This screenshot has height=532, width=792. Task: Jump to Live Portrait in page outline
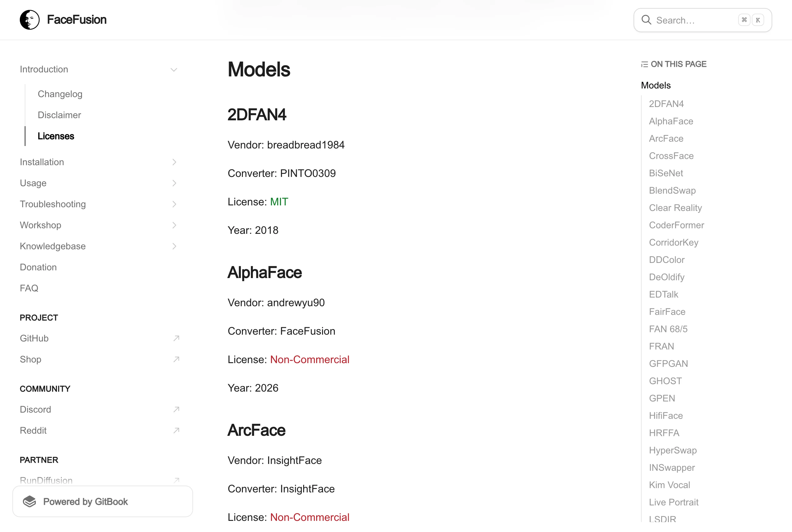[674, 502]
